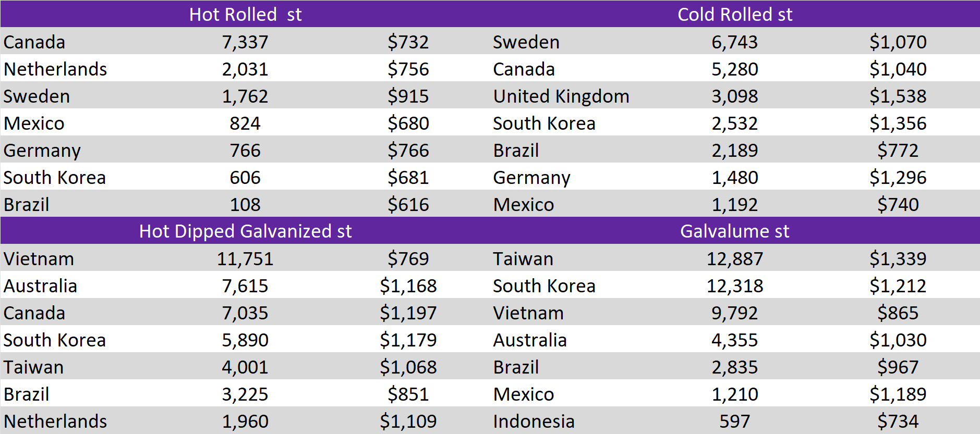The height and width of the screenshot is (434, 980).
Task: Click the Cold Rolled st header
Action: click(734, 14)
